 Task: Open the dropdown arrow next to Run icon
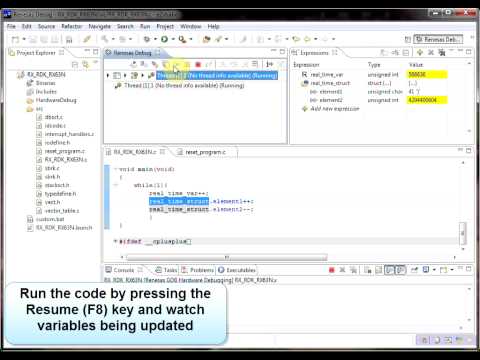173,39
